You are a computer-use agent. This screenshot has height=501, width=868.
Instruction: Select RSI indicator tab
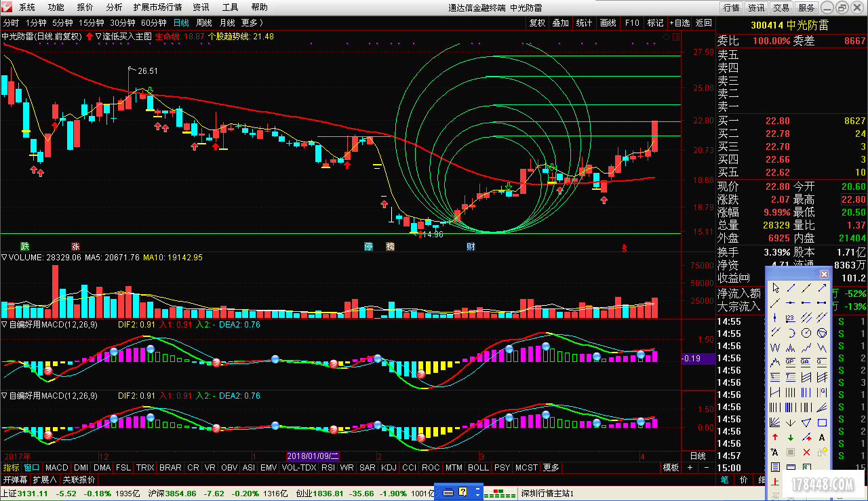[328, 468]
